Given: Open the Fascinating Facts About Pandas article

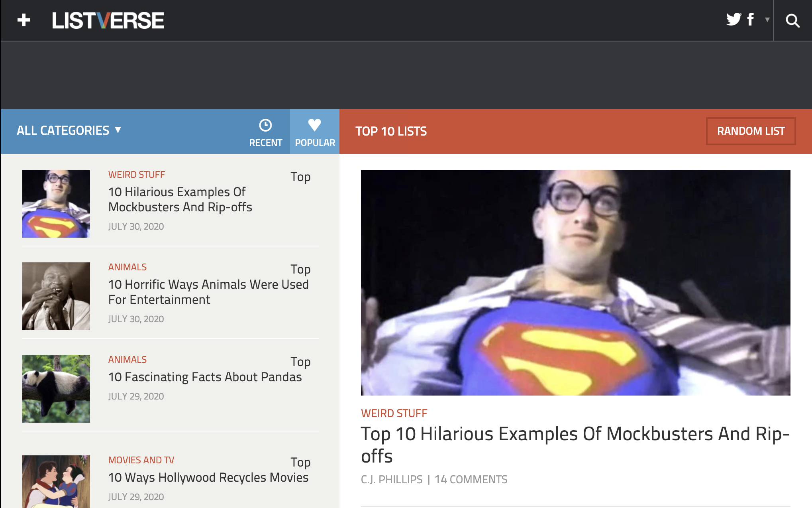Looking at the screenshot, I should tap(205, 377).
